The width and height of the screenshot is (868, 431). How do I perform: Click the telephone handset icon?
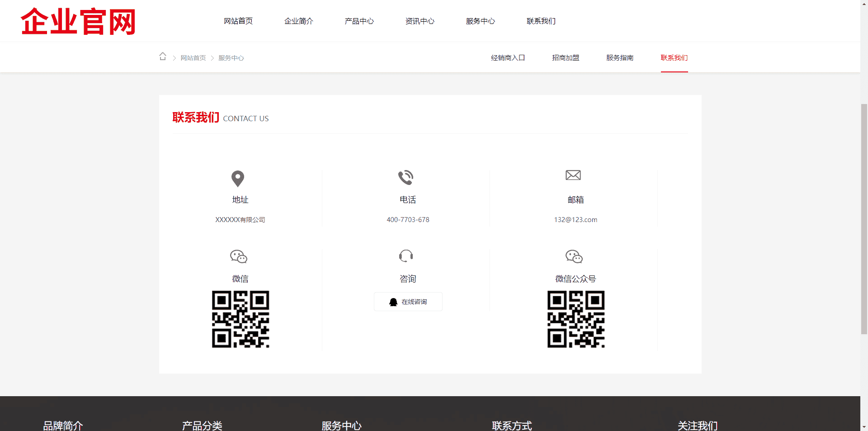click(406, 177)
